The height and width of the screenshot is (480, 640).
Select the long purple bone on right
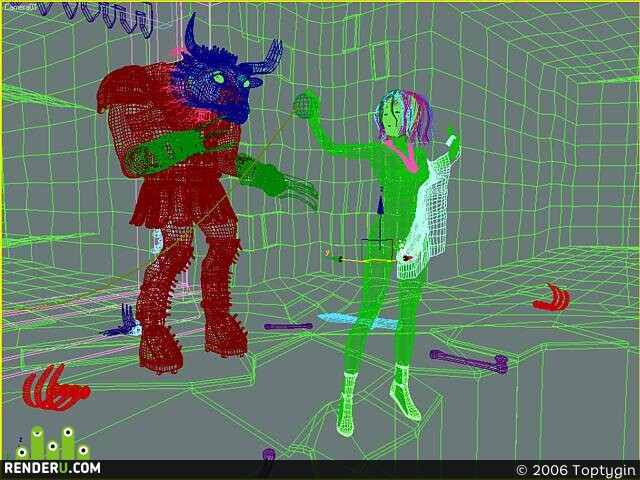click(469, 361)
